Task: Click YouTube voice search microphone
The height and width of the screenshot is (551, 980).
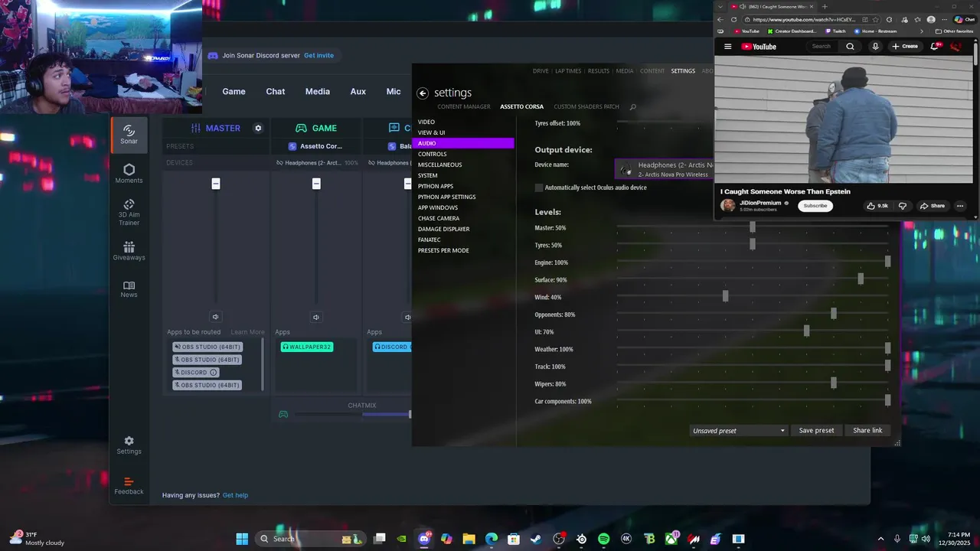Action: point(875,47)
